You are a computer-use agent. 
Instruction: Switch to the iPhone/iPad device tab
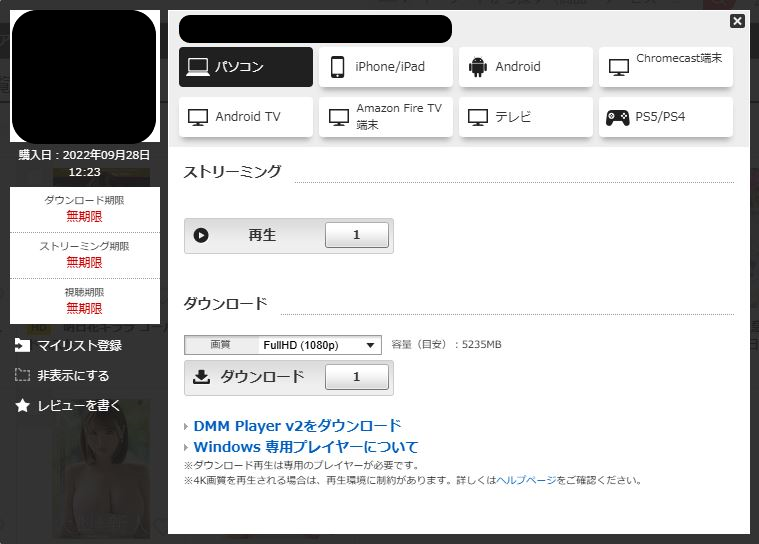(x=386, y=67)
